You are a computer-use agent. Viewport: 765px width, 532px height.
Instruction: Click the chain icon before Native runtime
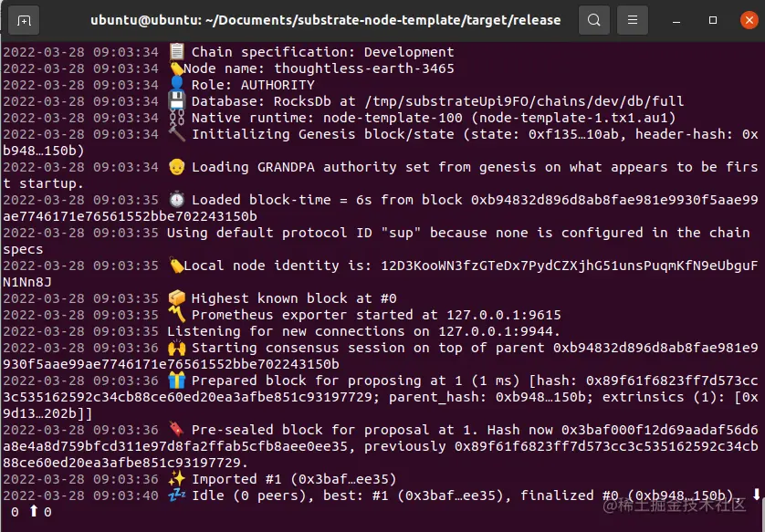click(176, 118)
